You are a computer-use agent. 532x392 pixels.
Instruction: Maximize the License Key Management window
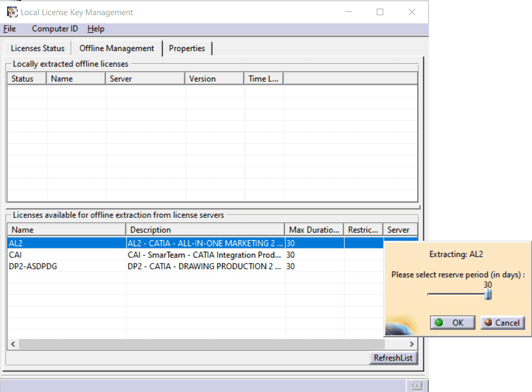pyautogui.click(x=380, y=12)
